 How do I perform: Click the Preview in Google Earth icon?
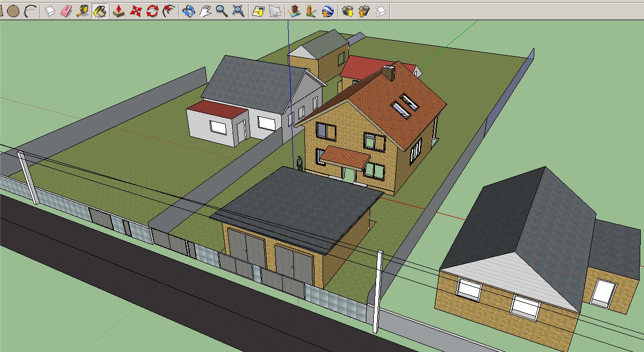[x=328, y=11]
